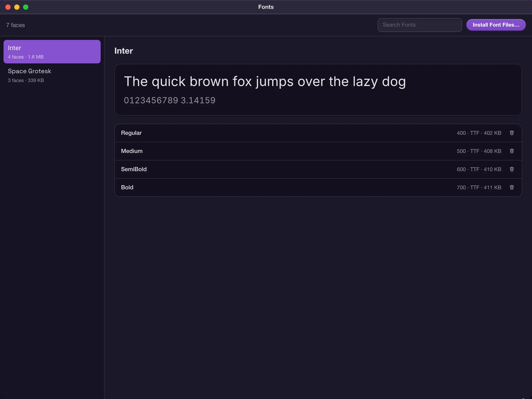Viewport: 532px width, 399px height.
Task: Select the Medium face row
Action: coord(318,151)
